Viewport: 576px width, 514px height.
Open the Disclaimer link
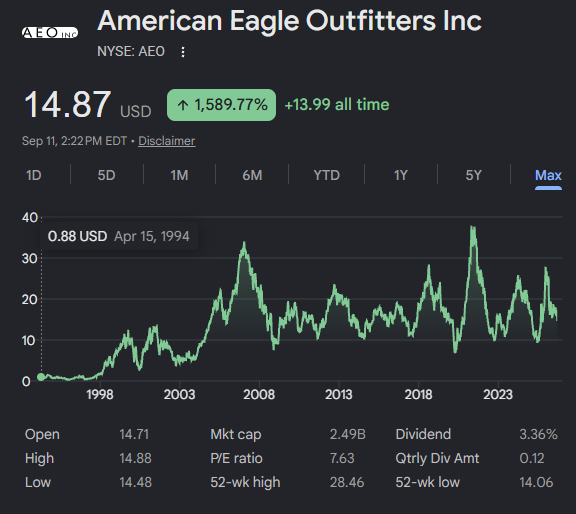[167, 141]
